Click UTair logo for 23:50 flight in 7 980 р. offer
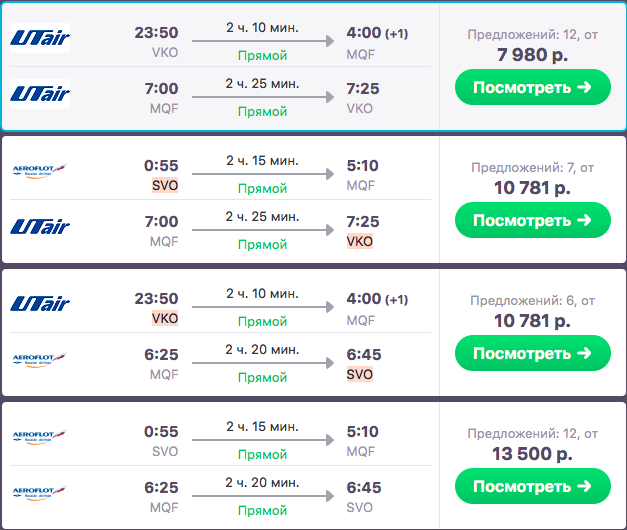Image resolution: width=627 pixels, height=530 pixels. (x=40, y=39)
